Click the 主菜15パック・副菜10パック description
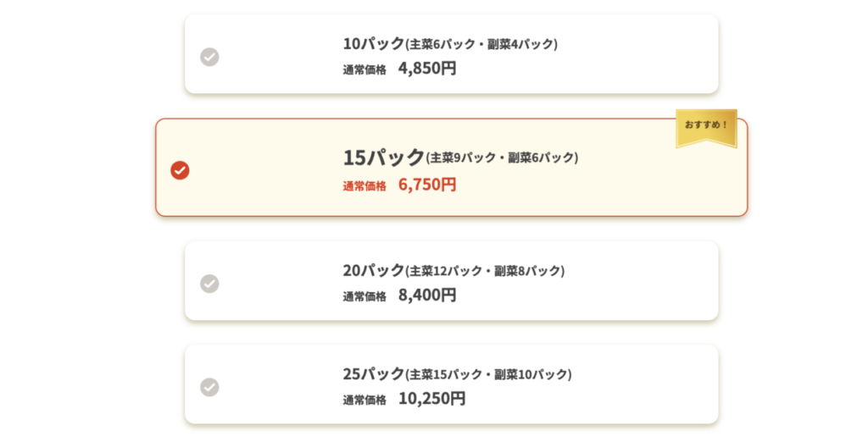This screenshot has height=442, width=868. coord(488,374)
